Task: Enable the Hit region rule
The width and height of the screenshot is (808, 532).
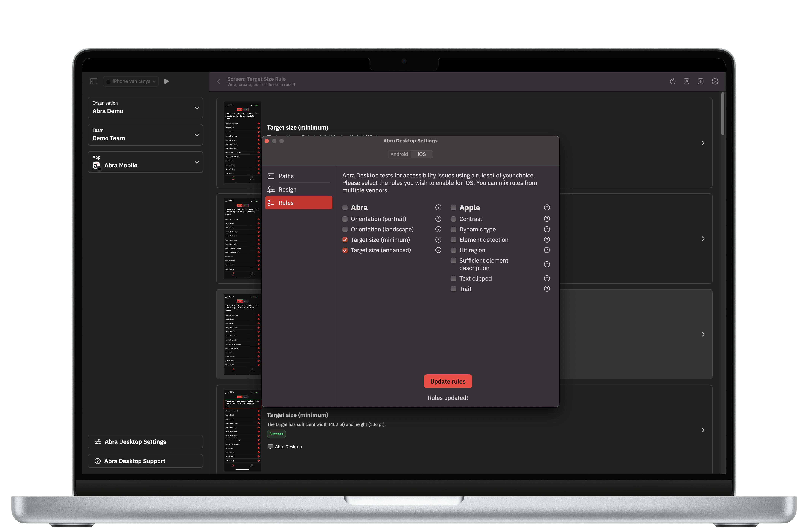Action: pyautogui.click(x=454, y=250)
